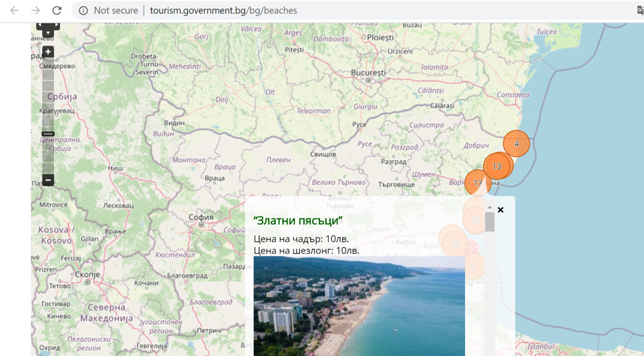
Task: Zoom out the map with the minus button
Action: point(48,180)
